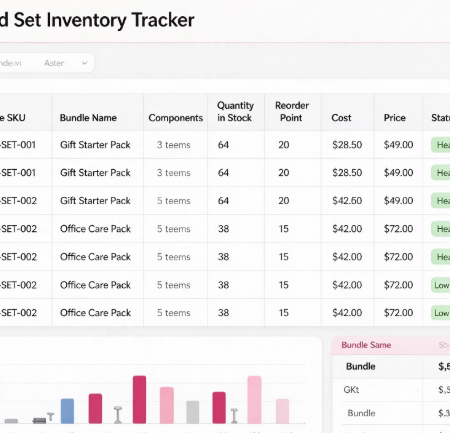The height and width of the screenshot is (433, 450).
Task: Click reorder point 20 in the $42.60 cost row
Action: (284, 201)
